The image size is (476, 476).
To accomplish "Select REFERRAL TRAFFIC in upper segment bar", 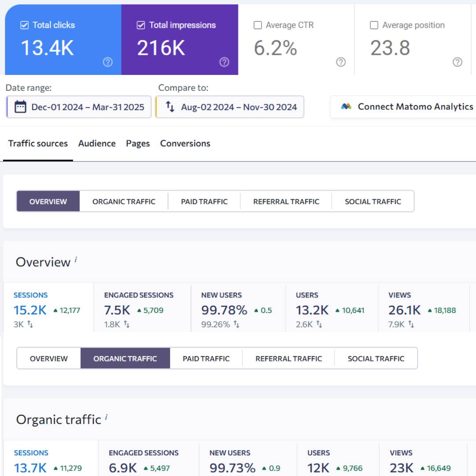I will pos(286,201).
